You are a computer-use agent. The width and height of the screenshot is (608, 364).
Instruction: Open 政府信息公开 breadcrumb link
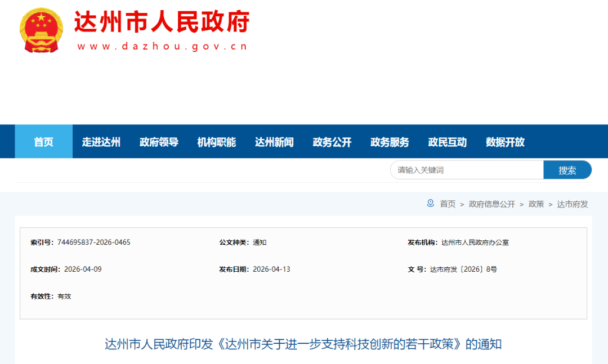491,204
